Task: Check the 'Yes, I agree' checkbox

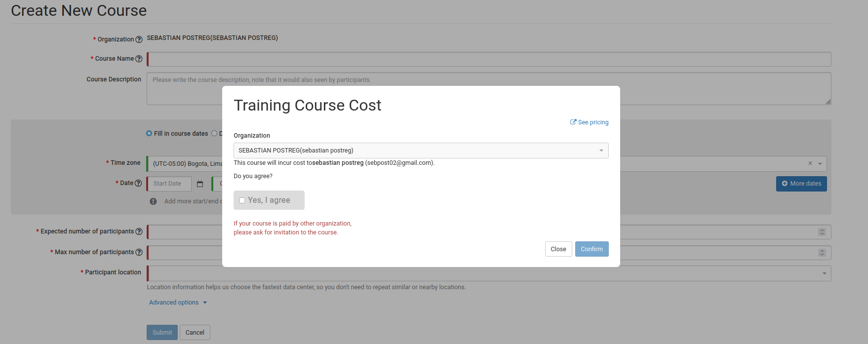Action: tap(242, 200)
